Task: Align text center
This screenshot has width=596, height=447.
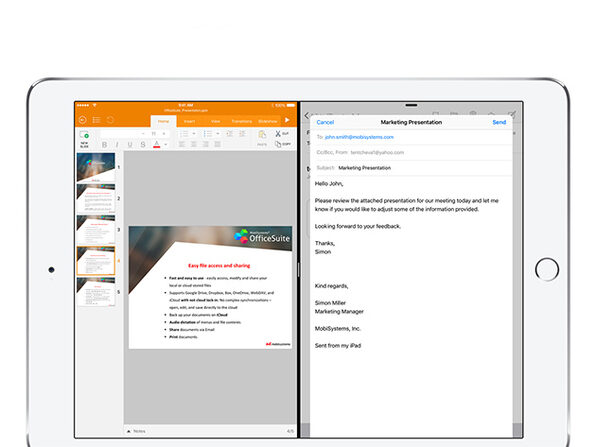Action: click(x=194, y=144)
